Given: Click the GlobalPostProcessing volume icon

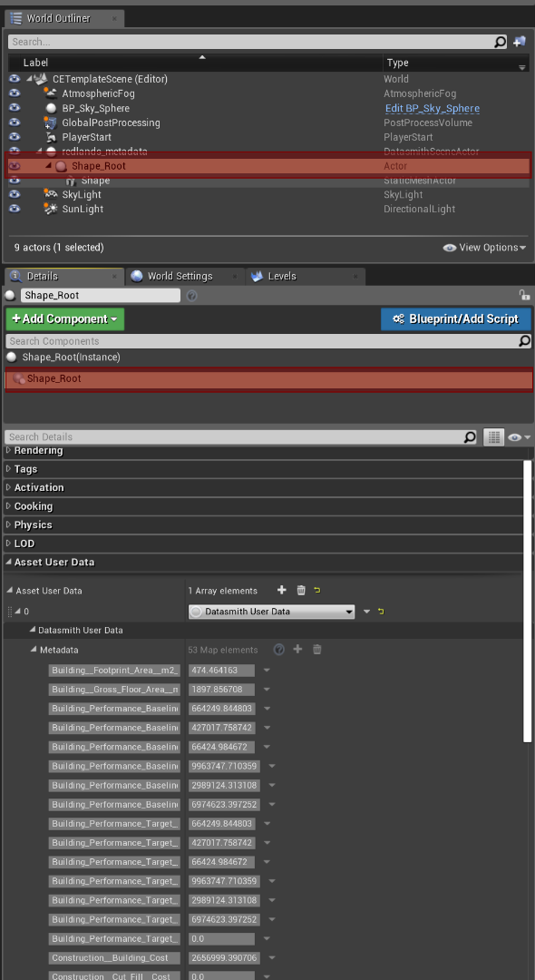Looking at the screenshot, I should [51, 122].
